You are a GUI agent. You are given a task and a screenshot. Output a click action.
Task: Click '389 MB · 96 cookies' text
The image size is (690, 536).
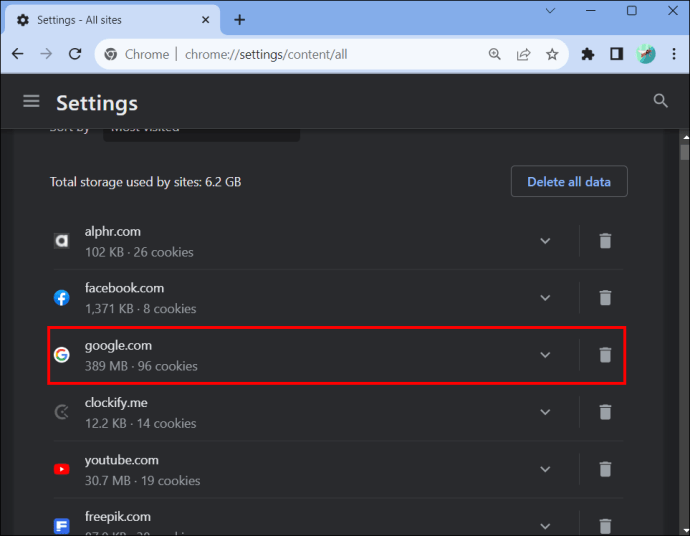click(141, 366)
